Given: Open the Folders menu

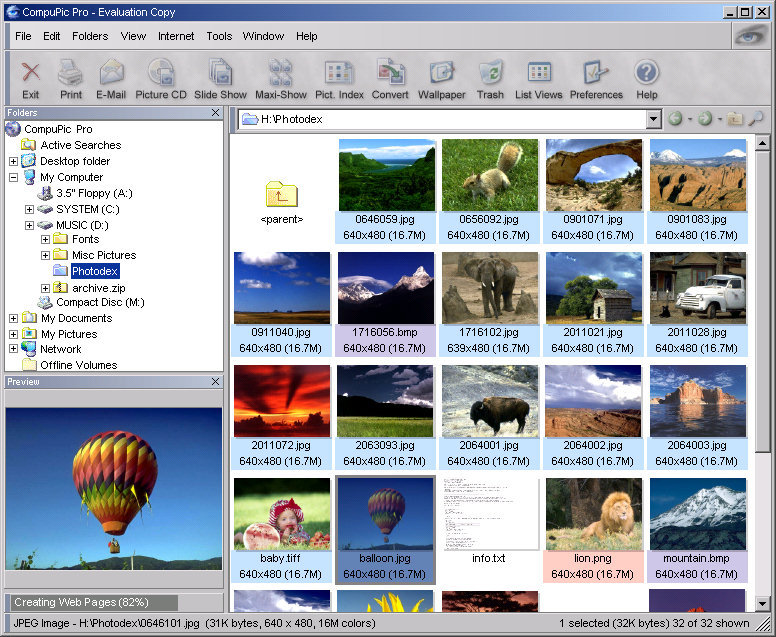Looking at the screenshot, I should point(90,36).
